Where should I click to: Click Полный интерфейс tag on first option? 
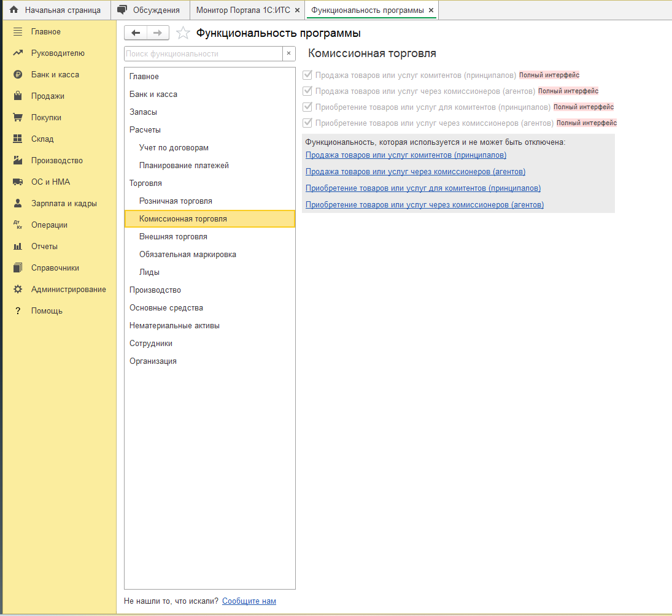pos(549,75)
